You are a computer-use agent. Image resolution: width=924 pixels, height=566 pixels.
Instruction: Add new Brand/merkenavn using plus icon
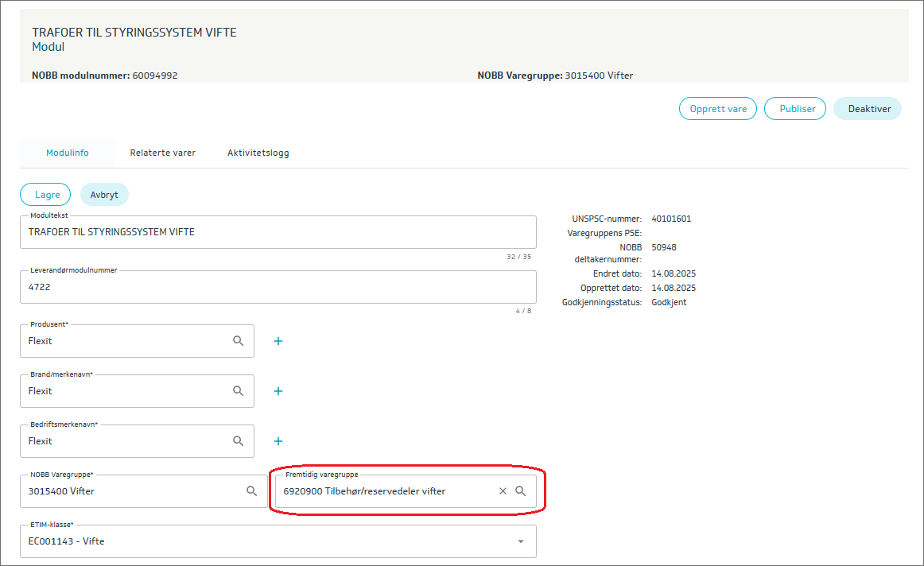point(278,391)
